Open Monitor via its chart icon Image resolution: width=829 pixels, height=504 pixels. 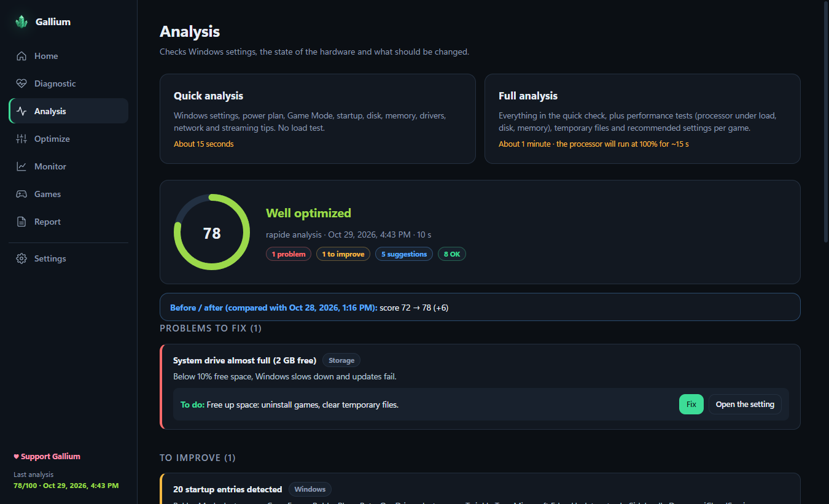21,166
